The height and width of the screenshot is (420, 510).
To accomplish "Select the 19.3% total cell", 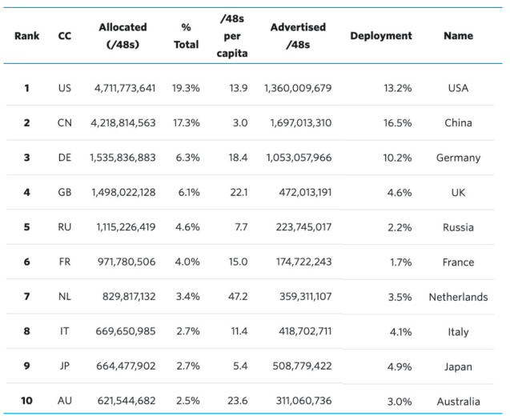I will [x=186, y=88].
